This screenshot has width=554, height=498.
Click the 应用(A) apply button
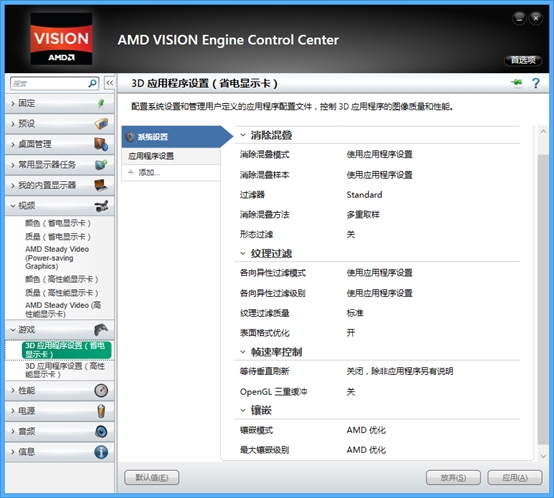[x=515, y=478]
